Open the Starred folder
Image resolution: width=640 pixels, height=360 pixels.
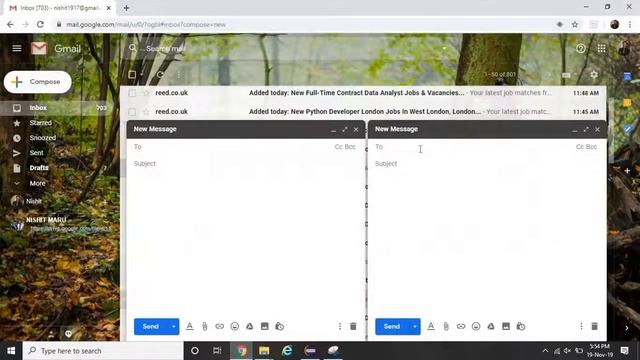40,123
